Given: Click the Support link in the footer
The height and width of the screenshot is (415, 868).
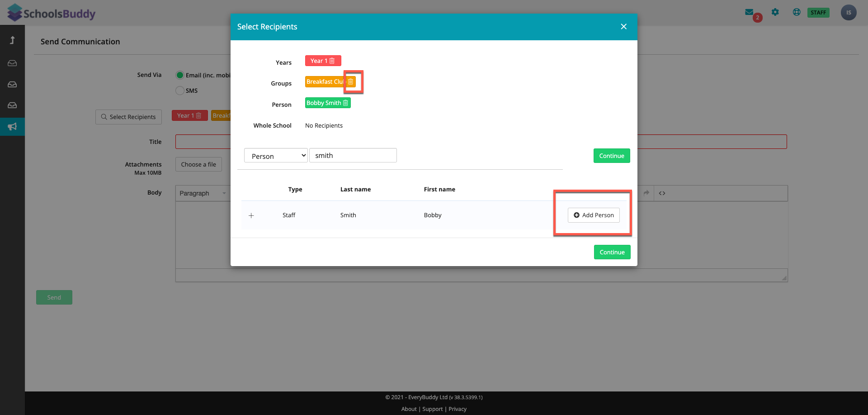Looking at the screenshot, I should click(432, 409).
